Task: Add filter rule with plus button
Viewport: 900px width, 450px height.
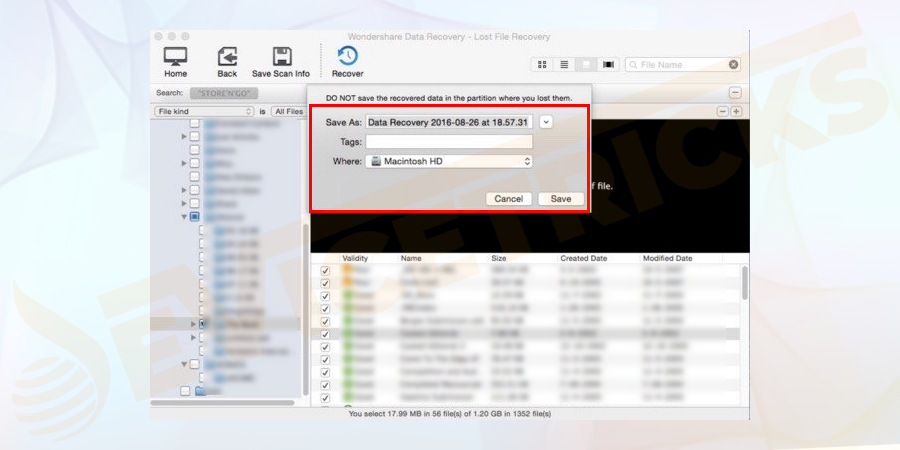Action: point(736,111)
